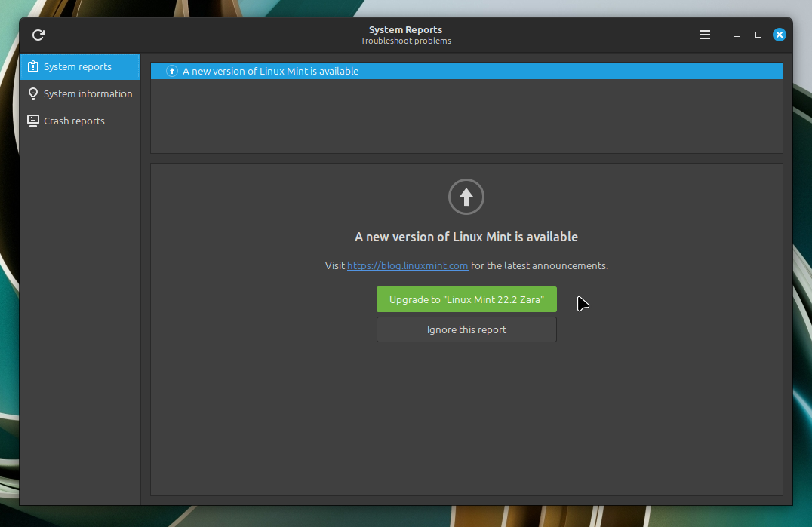Click Ignore this report
Screen dimensions: 812x527
466,329
